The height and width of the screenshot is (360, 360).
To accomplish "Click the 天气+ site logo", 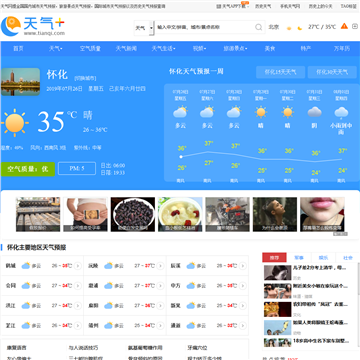I will [33, 26].
